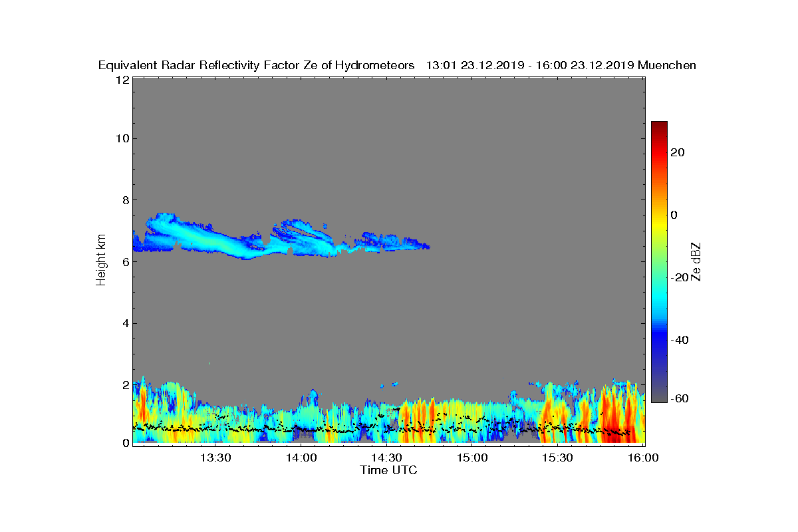The image size is (798, 532).
Task: Click the 12 km height tick label
Action: 122,80
